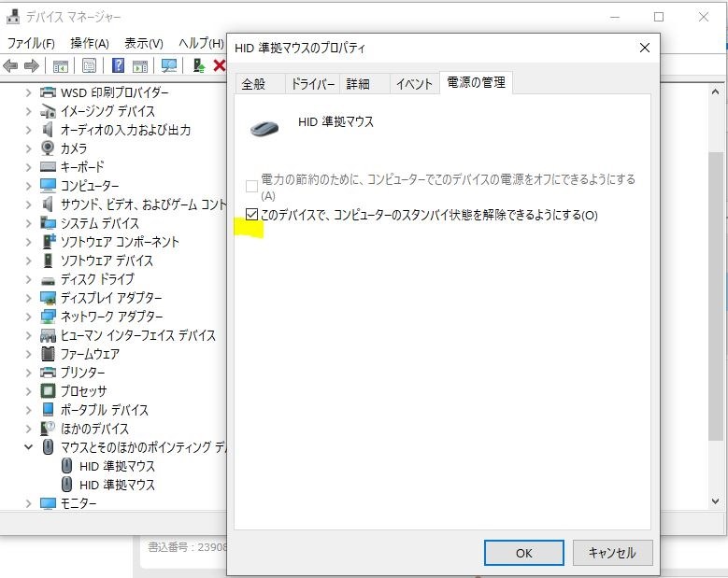Select the プロセッサ tree label
The height and width of the screenshot is (578, 728).
[x=83, y=391]
